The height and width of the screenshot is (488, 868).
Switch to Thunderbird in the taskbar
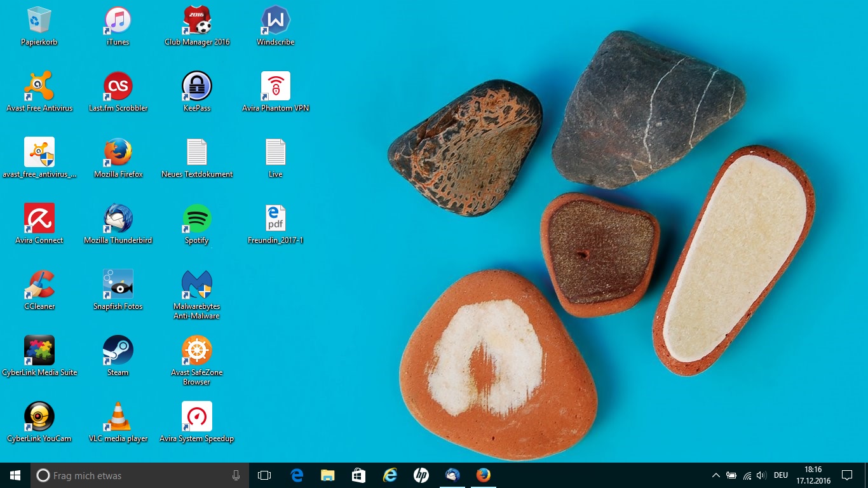452,475
